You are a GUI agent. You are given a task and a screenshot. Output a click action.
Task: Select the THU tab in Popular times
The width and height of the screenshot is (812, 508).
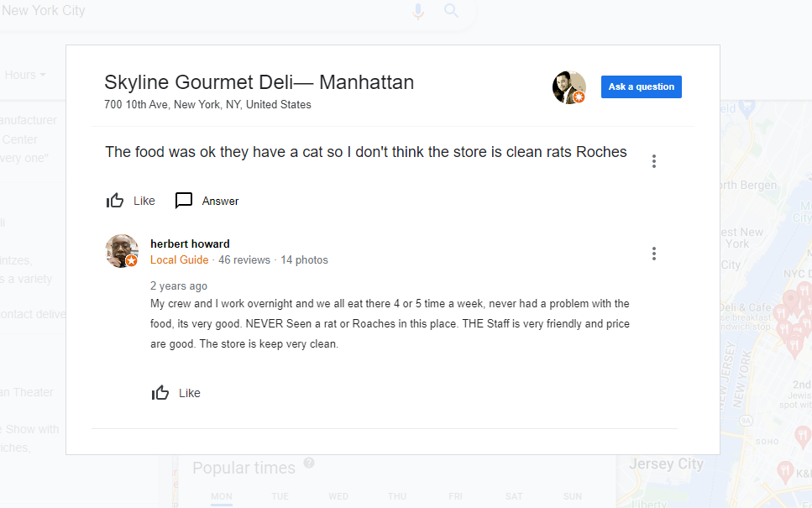[x=397, y=496]
